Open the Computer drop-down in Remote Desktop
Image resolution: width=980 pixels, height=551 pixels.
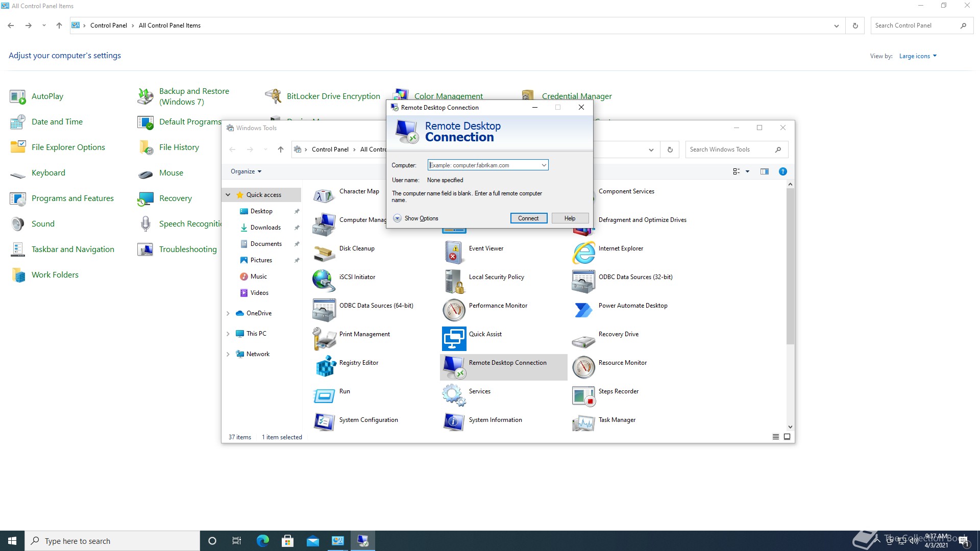pos(544,165)
